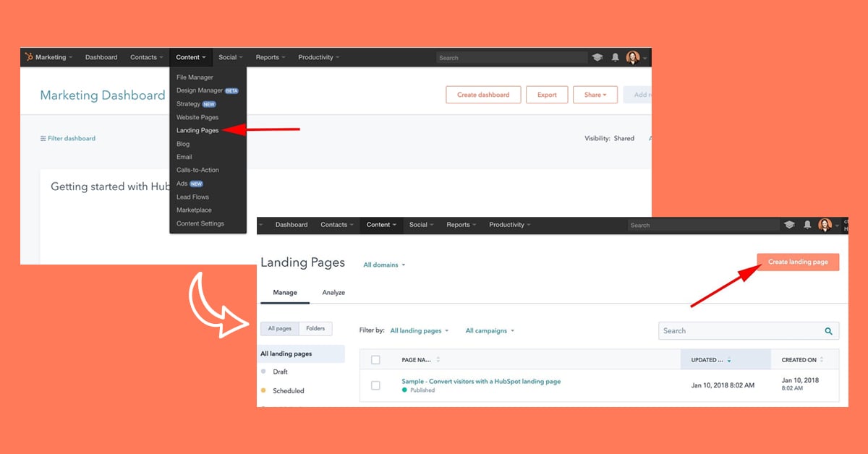Open Social dropdown in Landing Pages window nav
Viewport: 868px width, 454px height.
coord(422,225)
